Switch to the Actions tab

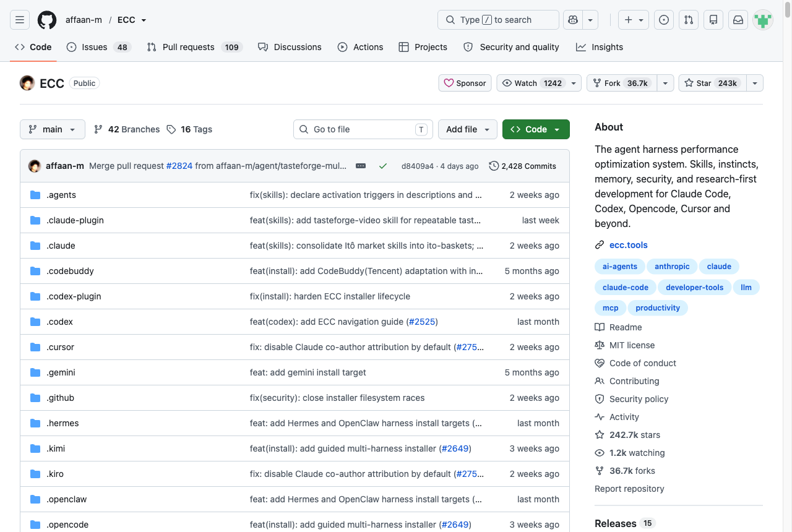[x=360, y=47]
